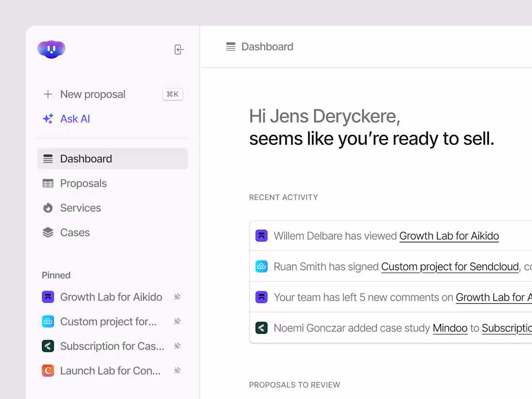The width and height of the screenshot is (532, 399).
Task: Select Dashboard in the sidebar
Action: click(x=112, y=159)
